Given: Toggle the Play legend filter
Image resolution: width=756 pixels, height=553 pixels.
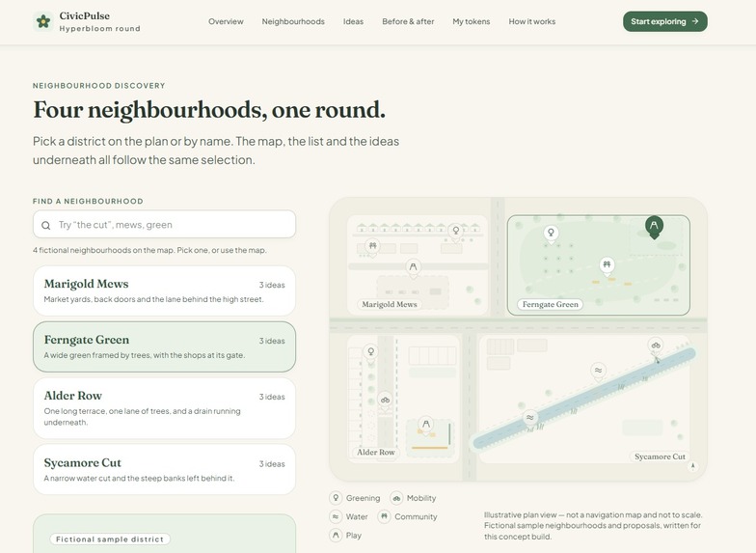Looking at the screenshot, I should [345, 536].
